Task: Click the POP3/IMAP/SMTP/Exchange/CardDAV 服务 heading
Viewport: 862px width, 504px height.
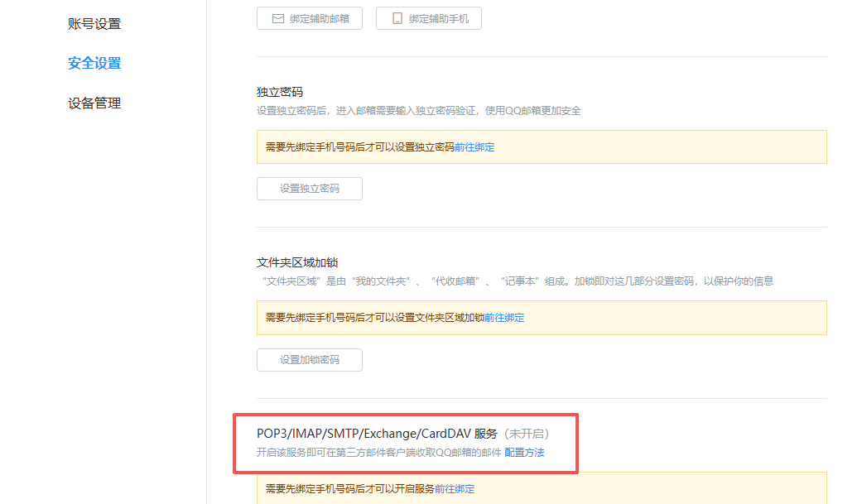Action: [377, 434]
